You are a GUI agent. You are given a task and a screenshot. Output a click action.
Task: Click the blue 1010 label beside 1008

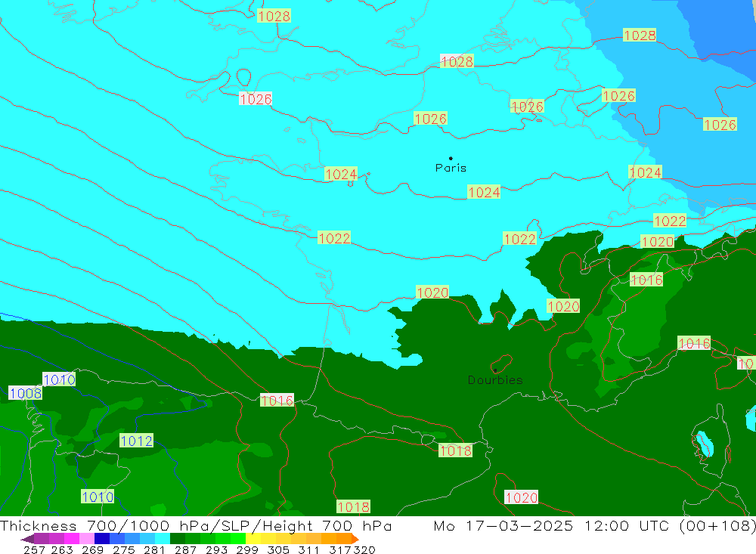click(x=59, y=379)
